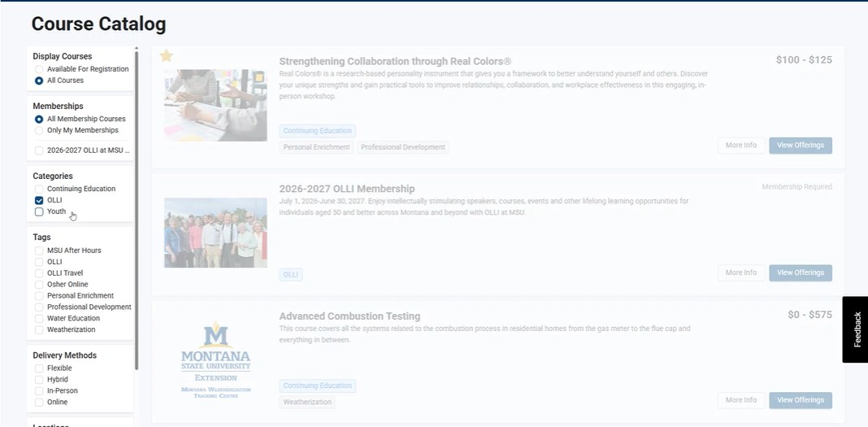Click the Membership Required label
This screenshot has height=427, width=868.
coord(796,186)
